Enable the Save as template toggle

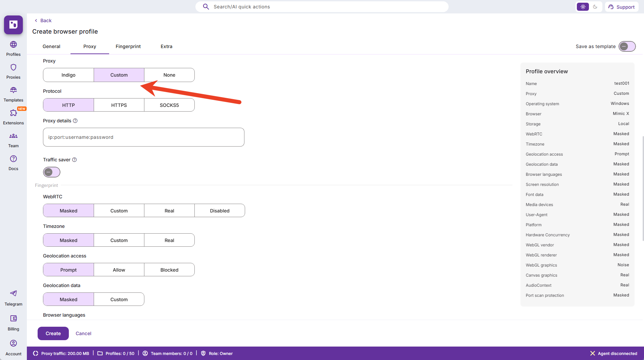[x=627, y=46]
